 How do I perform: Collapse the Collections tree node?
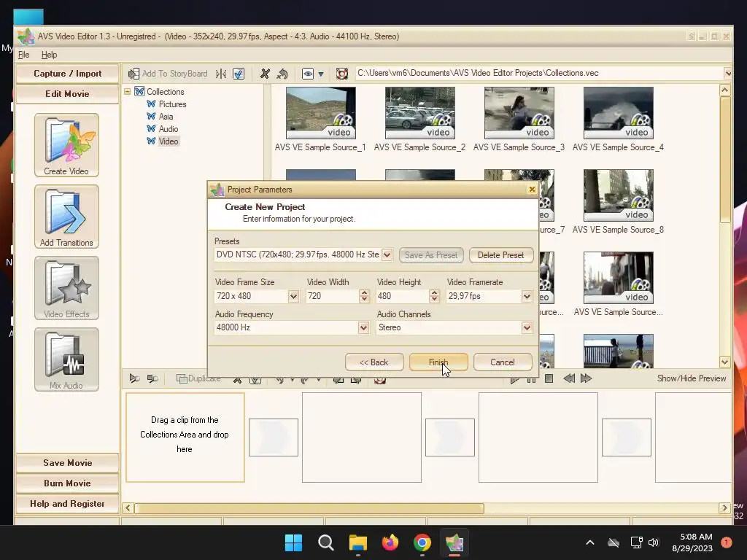128,91
